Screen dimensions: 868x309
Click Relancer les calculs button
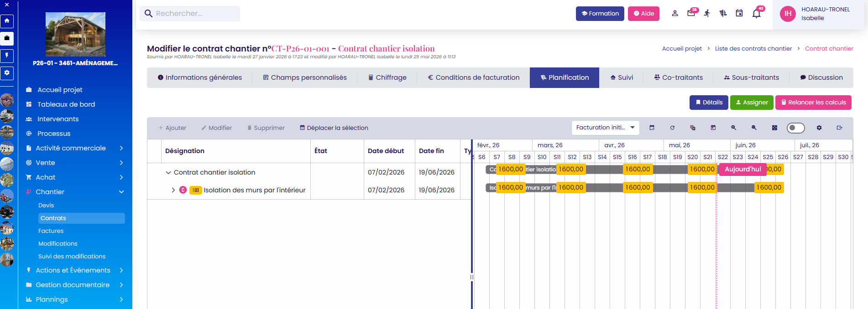point(813,103)
